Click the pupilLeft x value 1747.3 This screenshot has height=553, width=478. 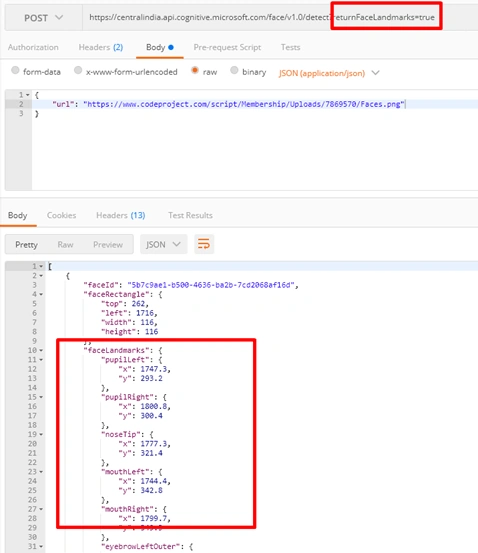pos(153,369)
